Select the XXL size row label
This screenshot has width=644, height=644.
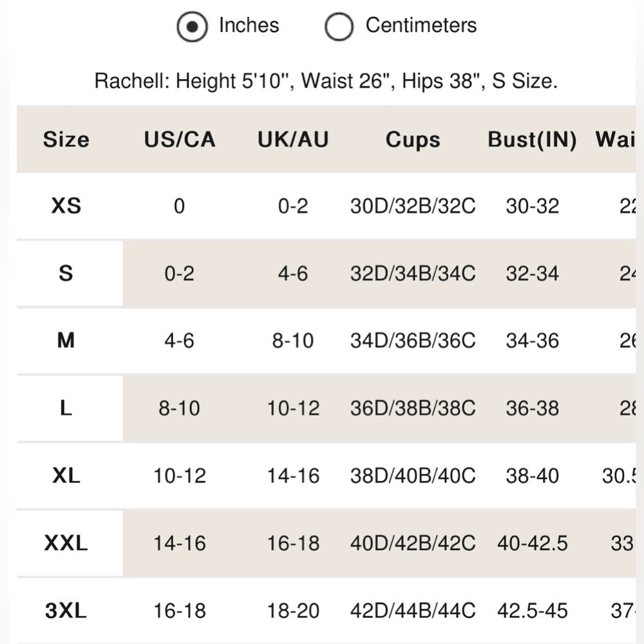point(66,543)
